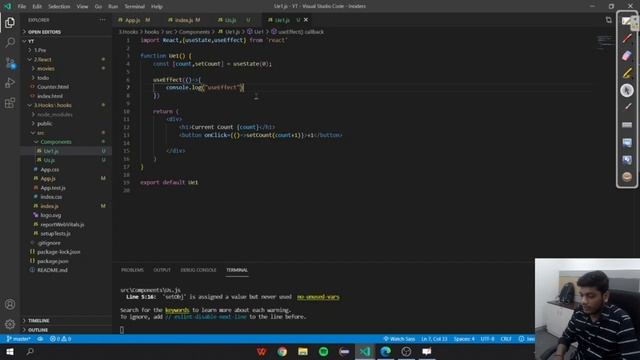This screenshot has width=640, height=360.
Task: Open Source Control view in activity bar
Action: [x=10, y=62]
